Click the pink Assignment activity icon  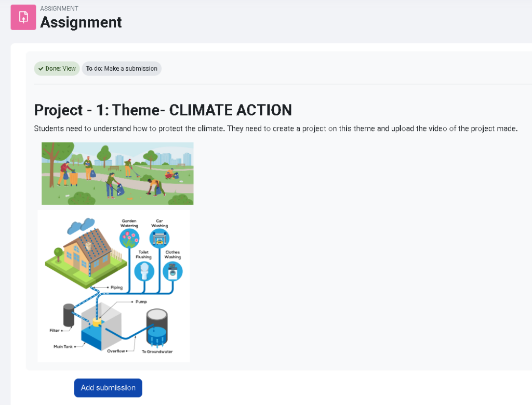23,17
